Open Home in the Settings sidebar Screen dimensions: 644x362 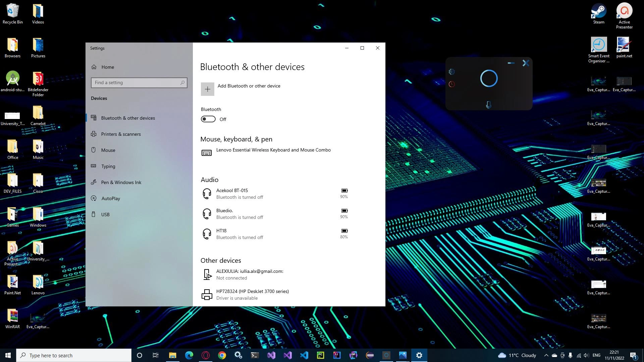coord(139,67)
